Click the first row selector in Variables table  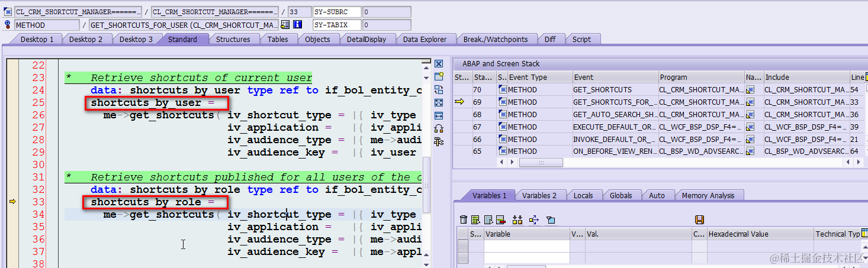(x=462, y=246)
